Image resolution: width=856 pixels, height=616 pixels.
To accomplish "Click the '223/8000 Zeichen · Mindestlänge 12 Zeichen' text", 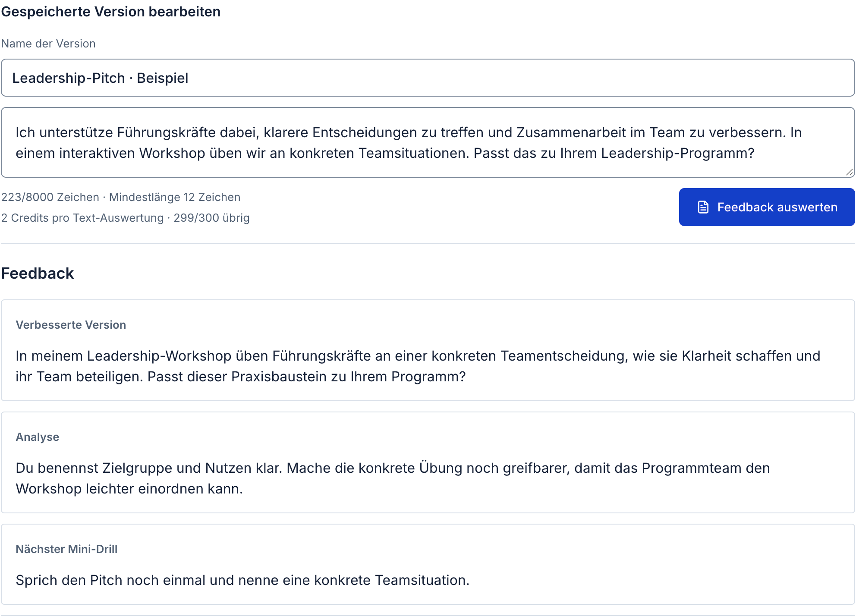I will coord(121,197).
